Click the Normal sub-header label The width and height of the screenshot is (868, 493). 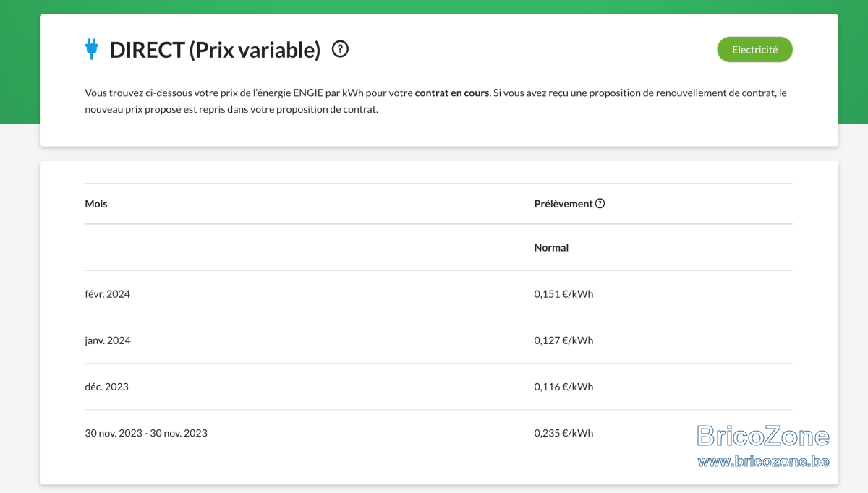pyautogui.click(x=551, y=248)
